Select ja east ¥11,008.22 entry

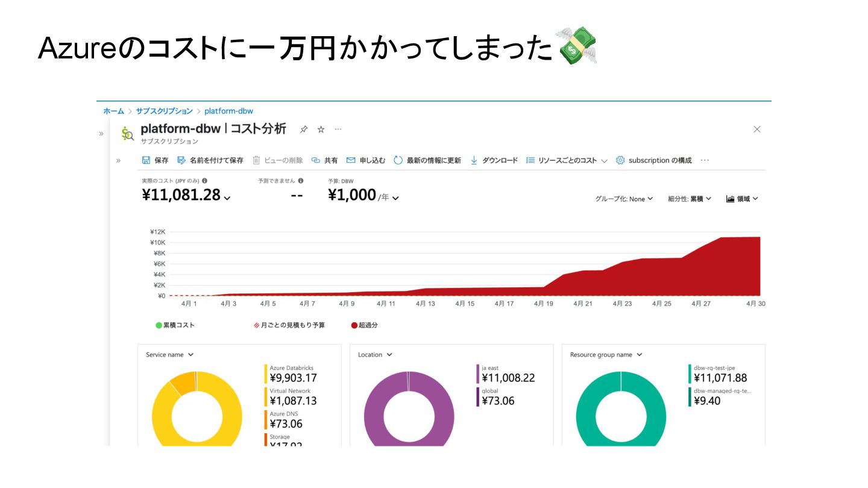coord(505,374)
